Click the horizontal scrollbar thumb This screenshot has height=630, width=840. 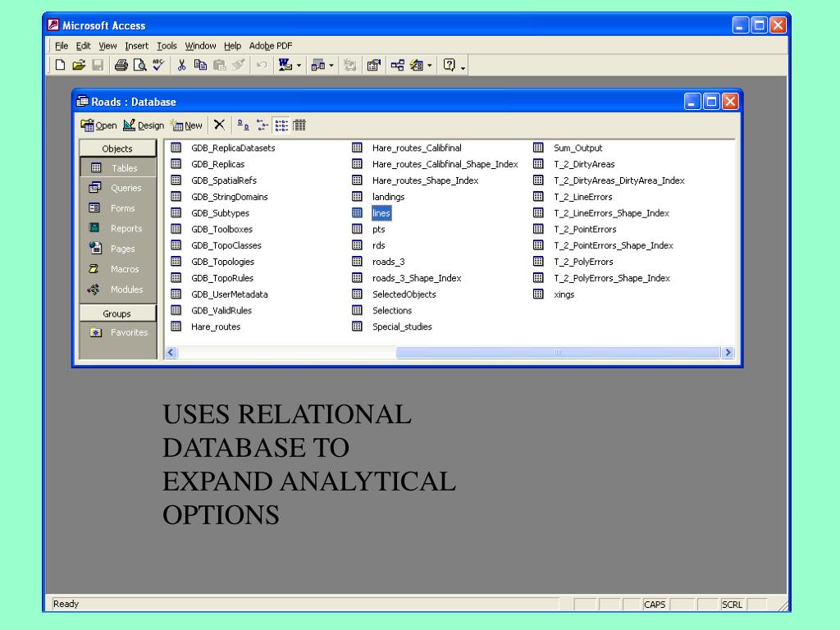558,352
